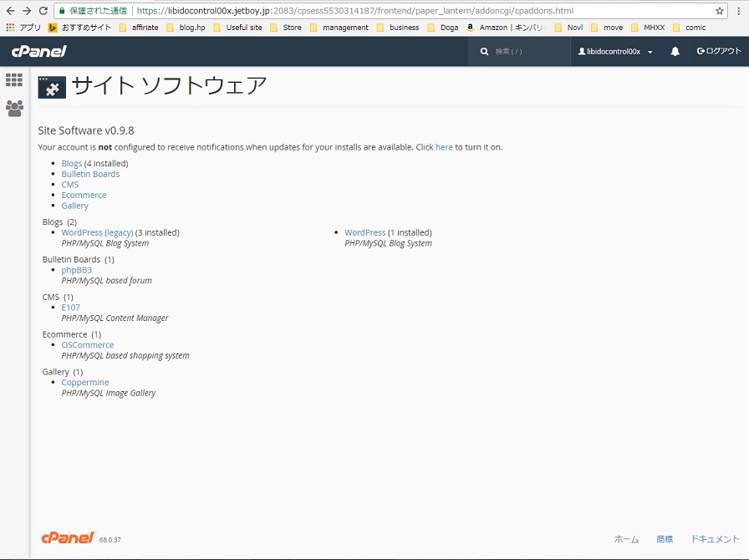Open the management bookmarks folder
The image size is (749, 560).
pos(339,28)
